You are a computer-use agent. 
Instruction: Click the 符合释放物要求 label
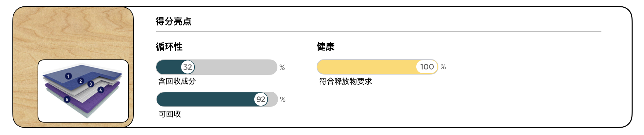pyautogui.click(x=345, y=81)
